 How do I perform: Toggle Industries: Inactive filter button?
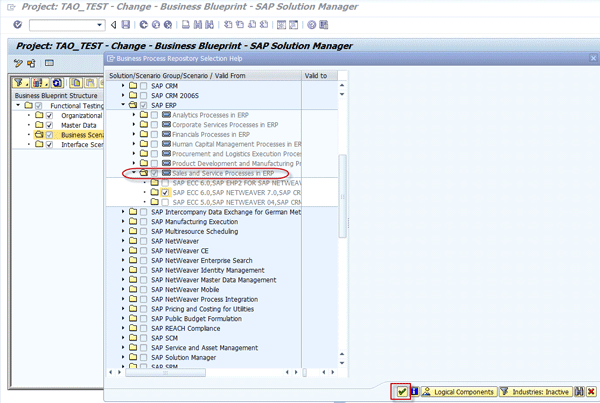click(x=536, y=392)
